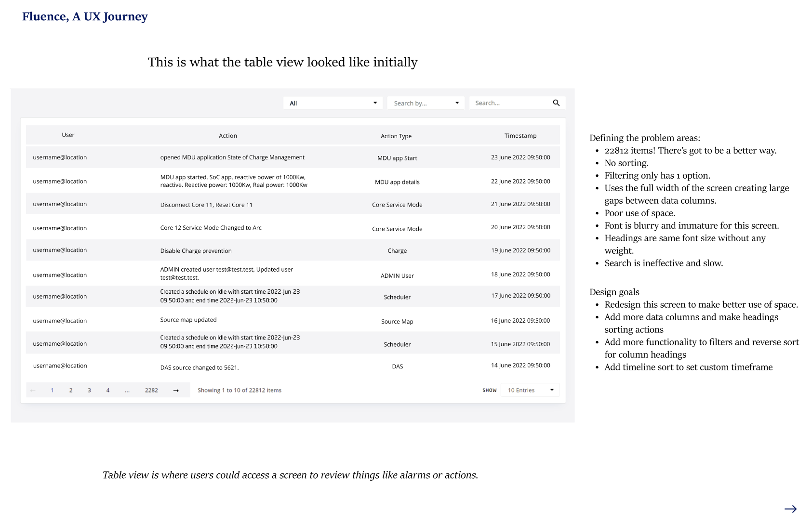Expand the Search by dropdown
812x522 pixels.
click(426, 103)
